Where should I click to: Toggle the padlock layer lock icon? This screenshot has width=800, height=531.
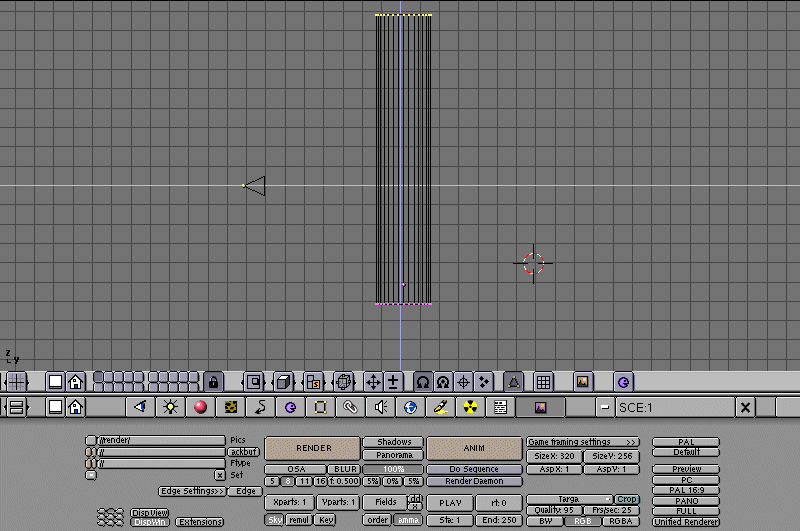213,382
